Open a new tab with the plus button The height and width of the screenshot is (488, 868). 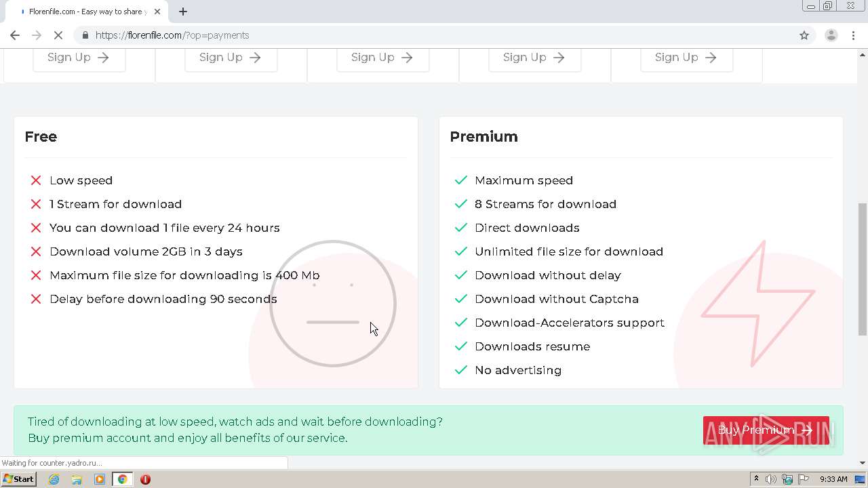tap(183, 12)
